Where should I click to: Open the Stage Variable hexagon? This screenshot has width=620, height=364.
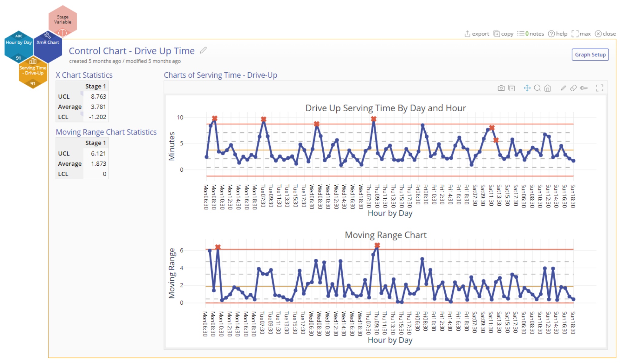tap(63, 20)
